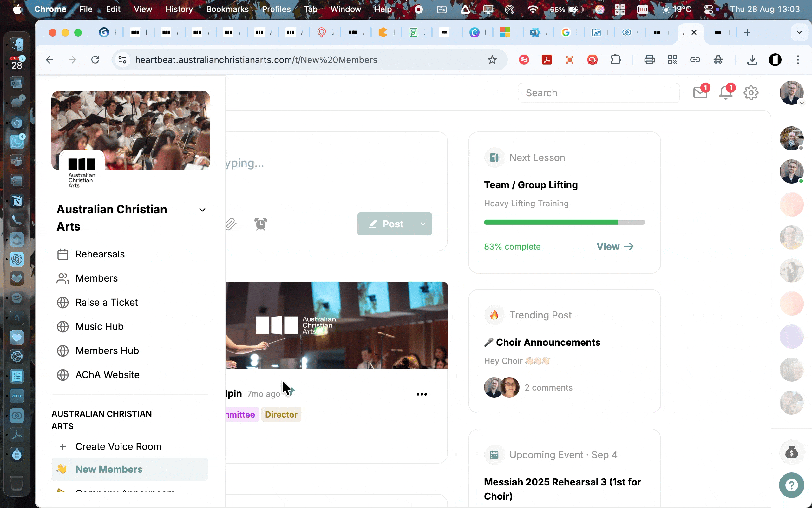Screen dimensions: 812x508
Task: Open the Chrome File menu
Action: pyautogui.click(x=86, y=9)
